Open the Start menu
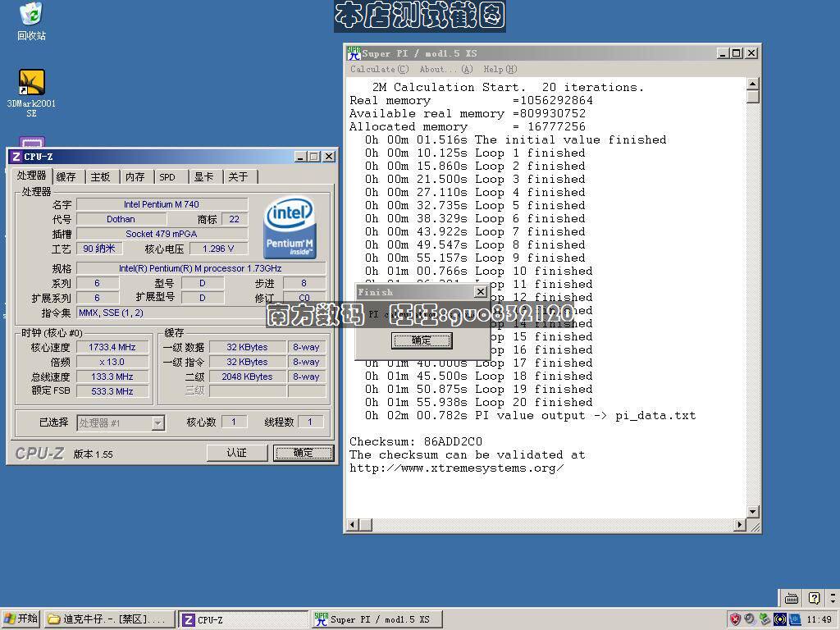Screen dimensions: 840x630 click(x=21, y=619)
